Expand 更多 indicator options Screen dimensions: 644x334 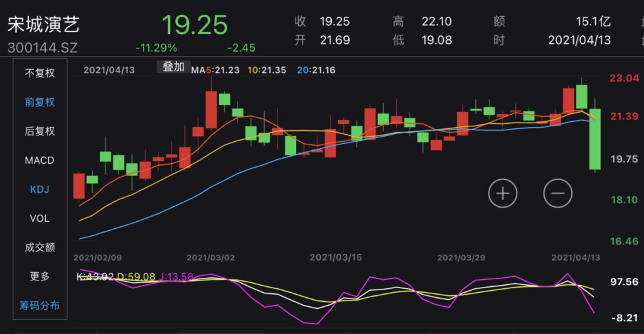[40, 276]
